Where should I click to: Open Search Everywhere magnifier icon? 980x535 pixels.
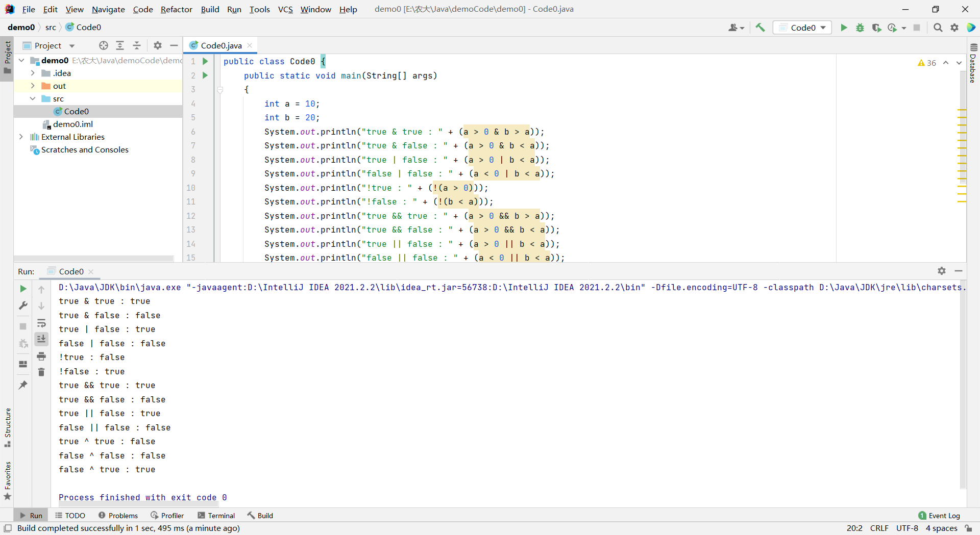[x=938, y=28]
